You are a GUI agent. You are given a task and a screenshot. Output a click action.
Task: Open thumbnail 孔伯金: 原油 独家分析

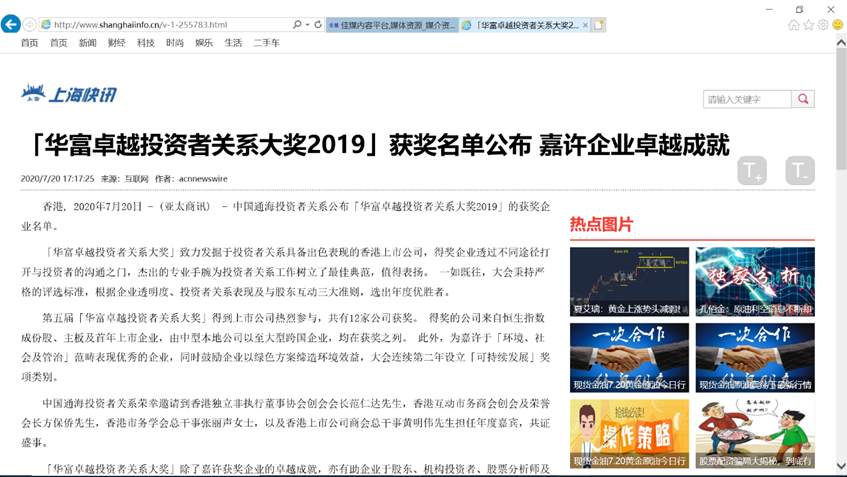coord(755,281)
